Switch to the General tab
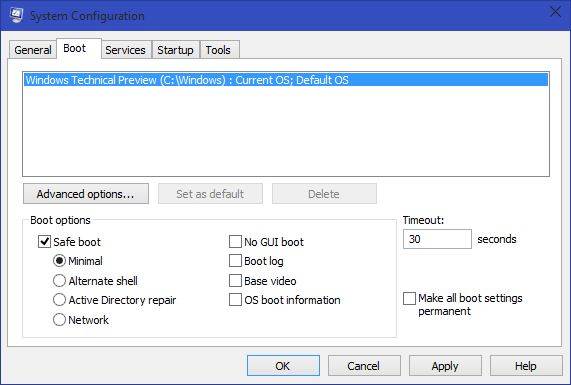 33,50
